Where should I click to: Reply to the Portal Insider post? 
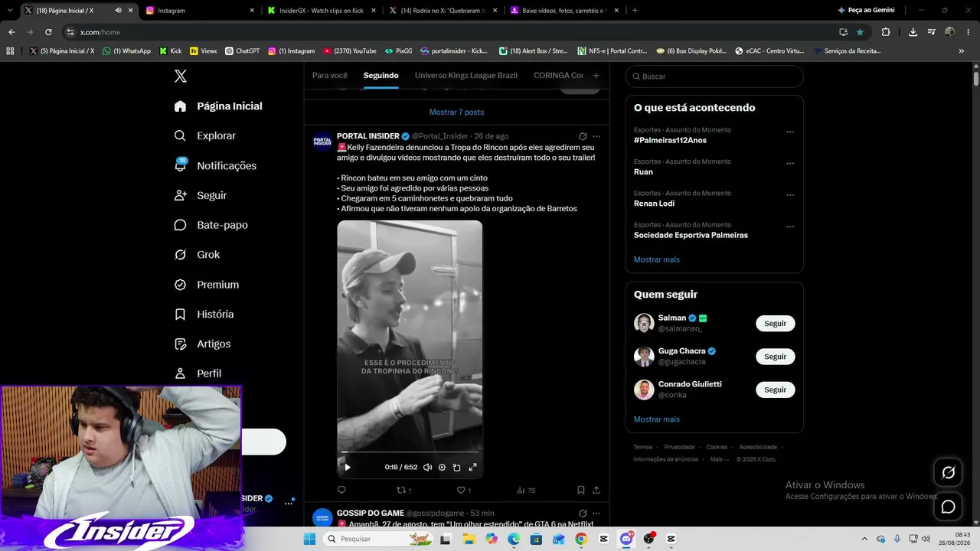point(341,490)
